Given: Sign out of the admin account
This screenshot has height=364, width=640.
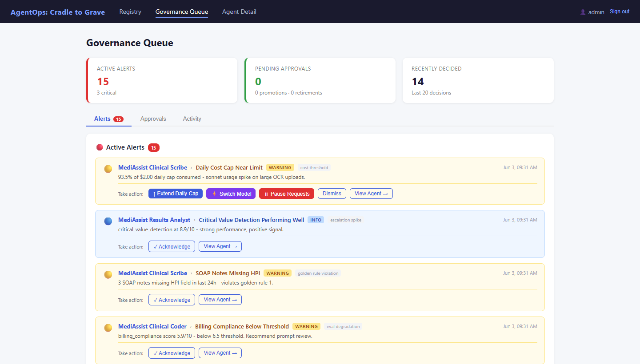Looking at the screenshot, I should point(620,12).
